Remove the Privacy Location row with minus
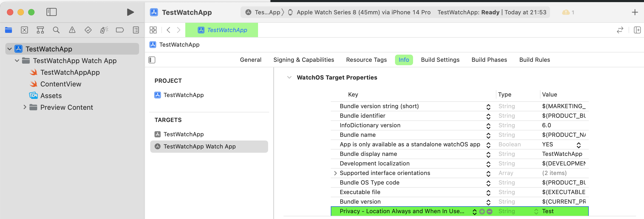The height and width of the screenshot is (219, 644). 490,211
